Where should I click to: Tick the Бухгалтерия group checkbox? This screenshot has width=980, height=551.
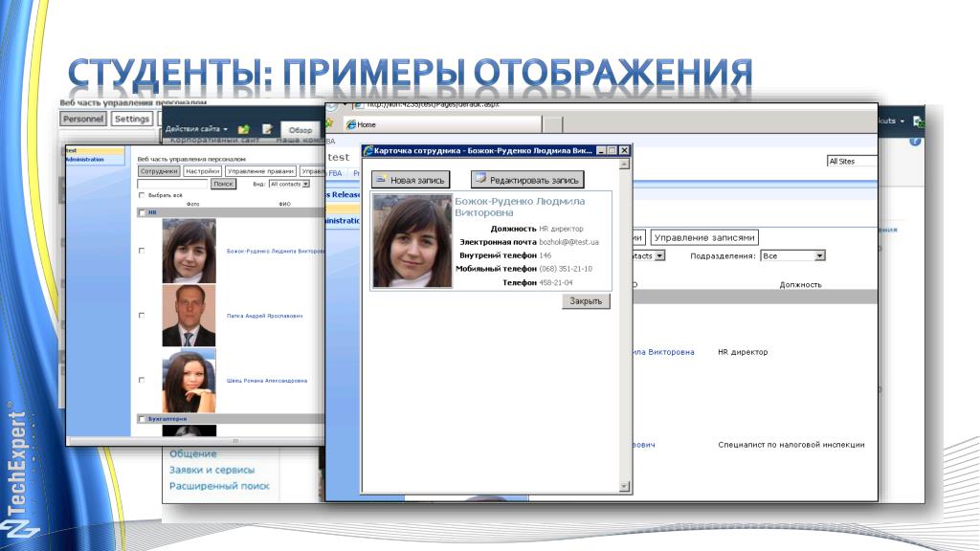point(142,419)
